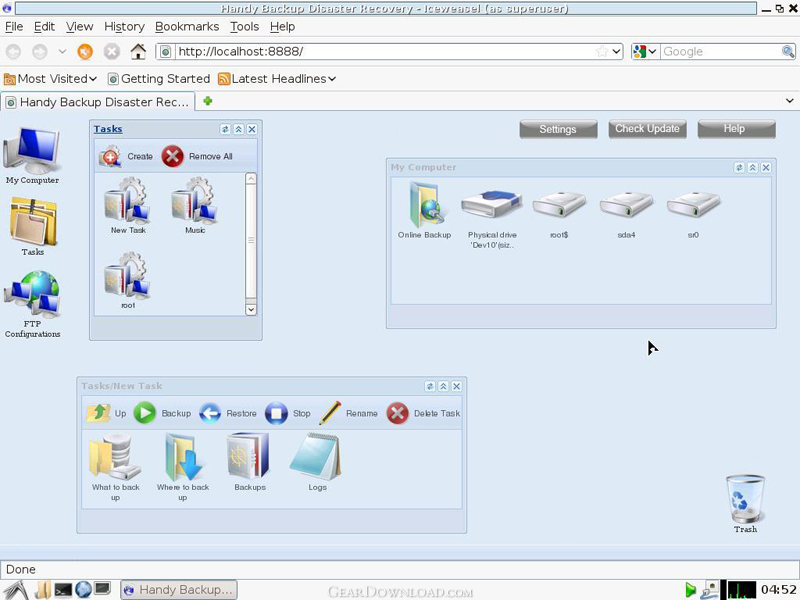This screenshot has height=600, width=800.
Task: Click the Rename pencil icon
Action: click(330, 413)
